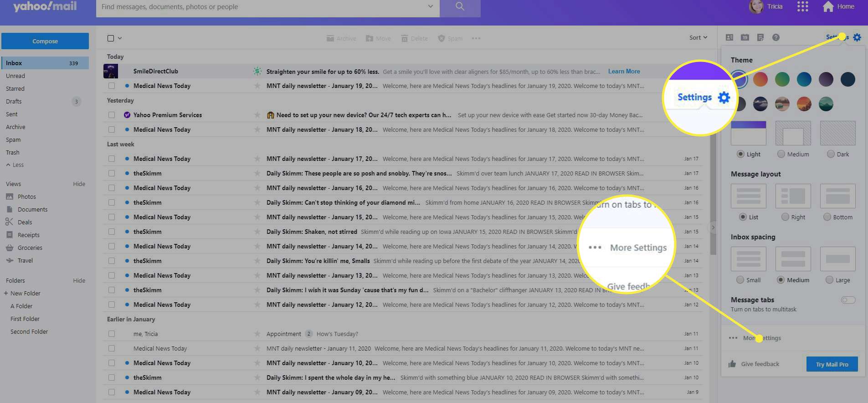Check the Yahoo Premium Services message checkbox

[112, 115]
